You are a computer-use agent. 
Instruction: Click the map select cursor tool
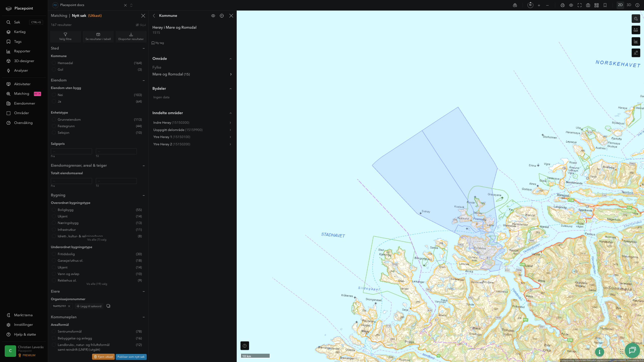[636, 19]
